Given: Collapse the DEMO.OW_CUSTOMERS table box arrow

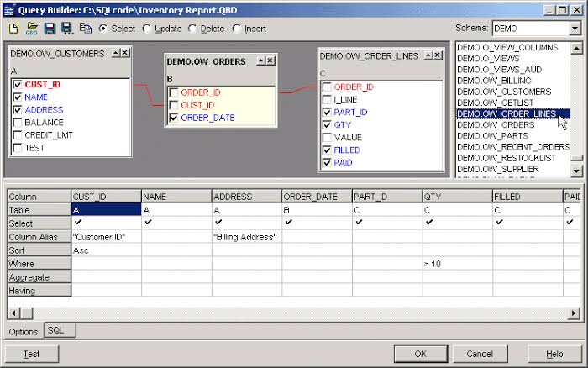Looking at the screenshot, I should click(116, 53).
